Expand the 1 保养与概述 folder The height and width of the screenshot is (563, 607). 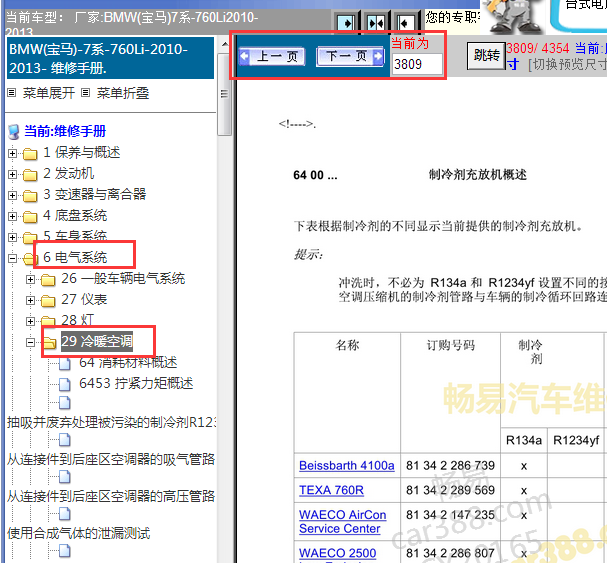pyautogui.click(x=12, y=153)
